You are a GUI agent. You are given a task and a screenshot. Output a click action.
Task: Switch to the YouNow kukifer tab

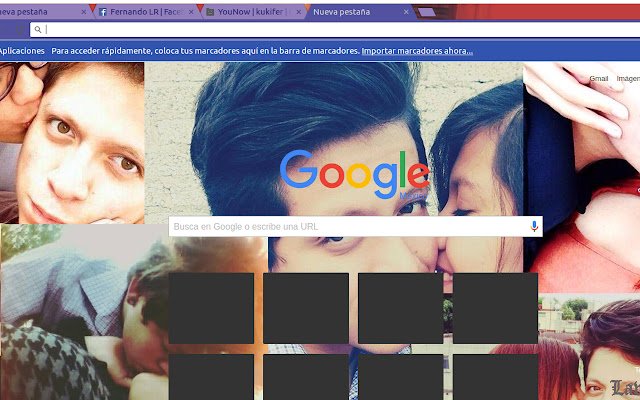(x=254, y=12)
